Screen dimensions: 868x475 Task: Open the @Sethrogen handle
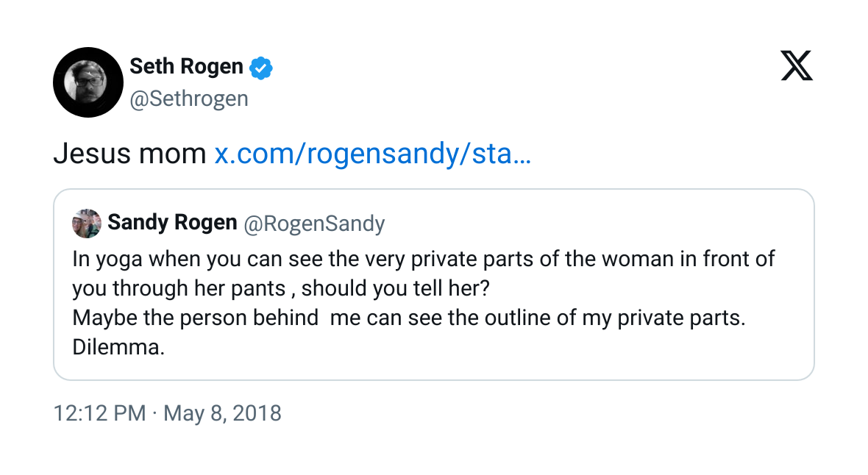(189, 99)
